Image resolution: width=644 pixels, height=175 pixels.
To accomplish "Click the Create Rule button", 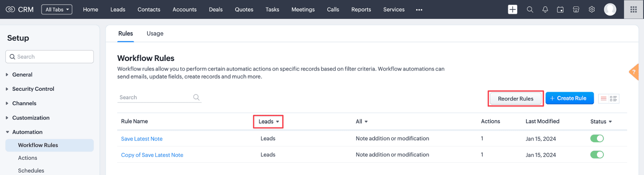I will click(570, 98).
